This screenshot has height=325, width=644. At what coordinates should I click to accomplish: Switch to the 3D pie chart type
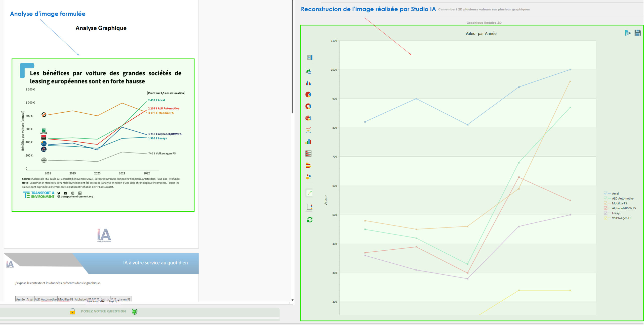(308, 118)
